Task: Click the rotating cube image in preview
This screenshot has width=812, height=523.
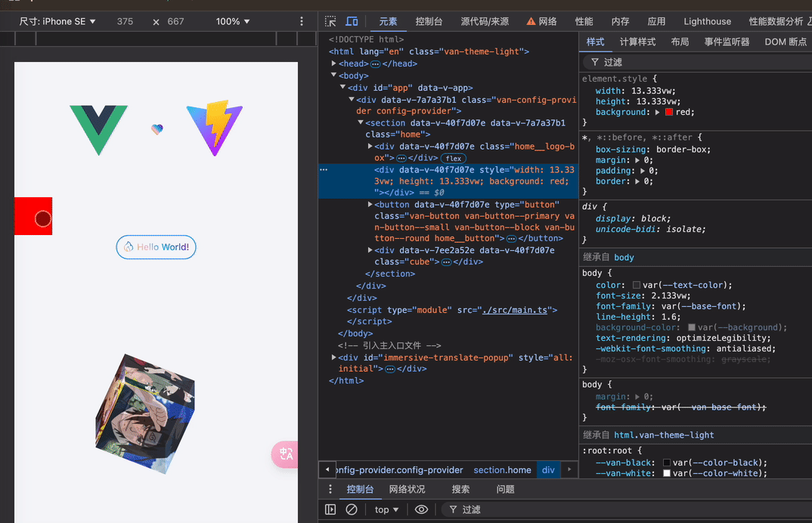Action: pos(145,413)
